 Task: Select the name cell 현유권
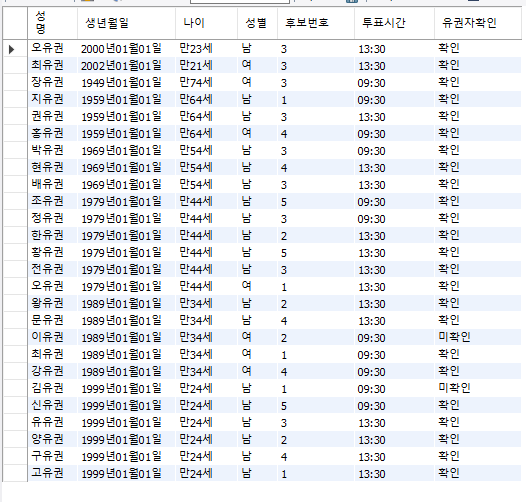click(x=53, y=168)
